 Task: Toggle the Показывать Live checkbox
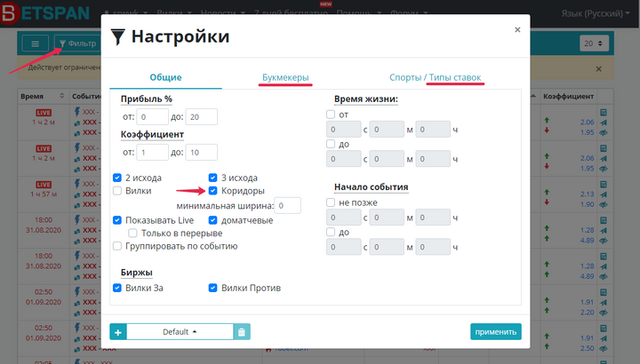pyautogui.click(x=117, y=220)
